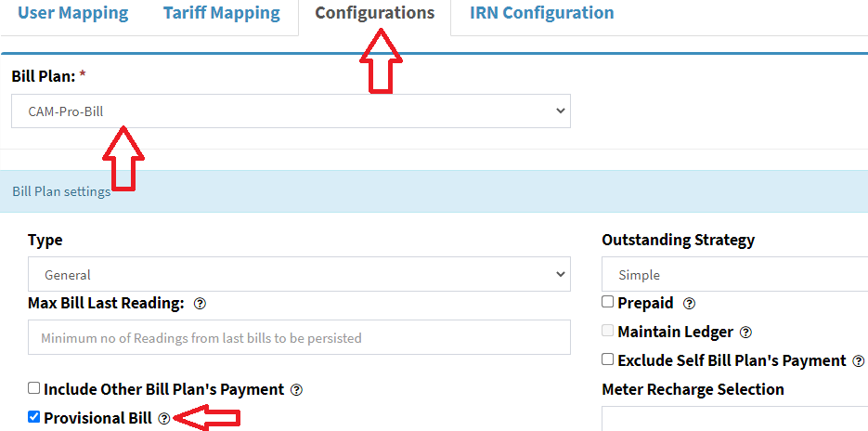Click the Bill Plan settings panel header
This screenshot has height=431, width=868.
pos(434,191)
